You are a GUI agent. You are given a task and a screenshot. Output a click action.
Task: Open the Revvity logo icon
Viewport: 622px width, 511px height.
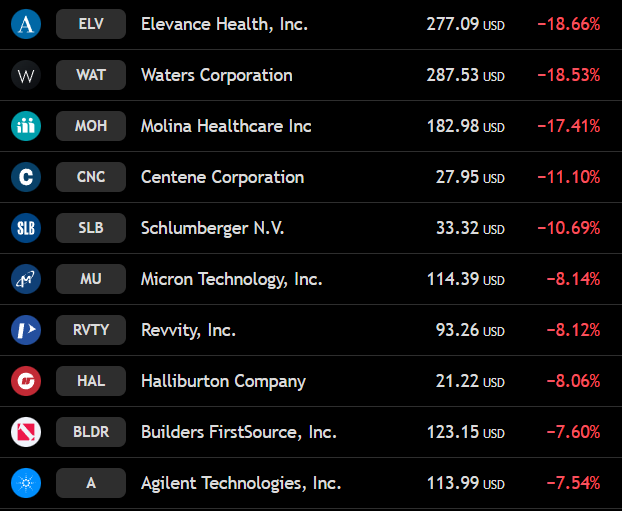[26, 330]
